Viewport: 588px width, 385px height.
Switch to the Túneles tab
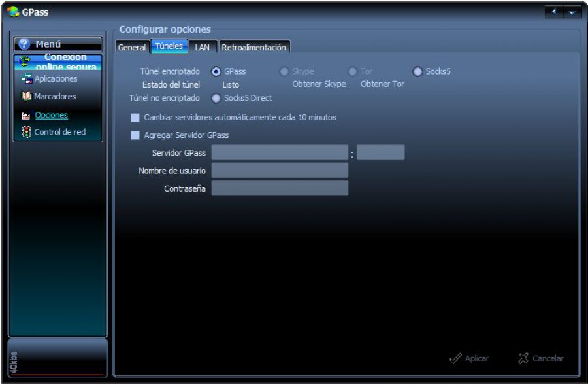coord(169,46)
